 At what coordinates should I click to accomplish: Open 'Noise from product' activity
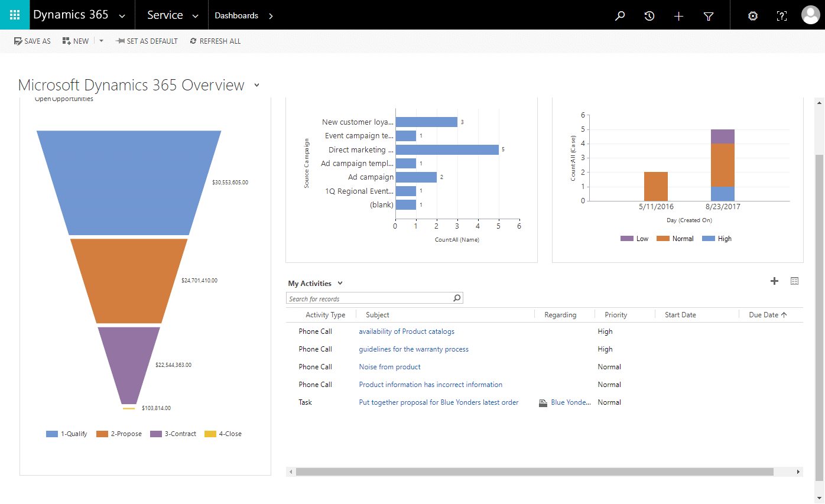[389, 367]
